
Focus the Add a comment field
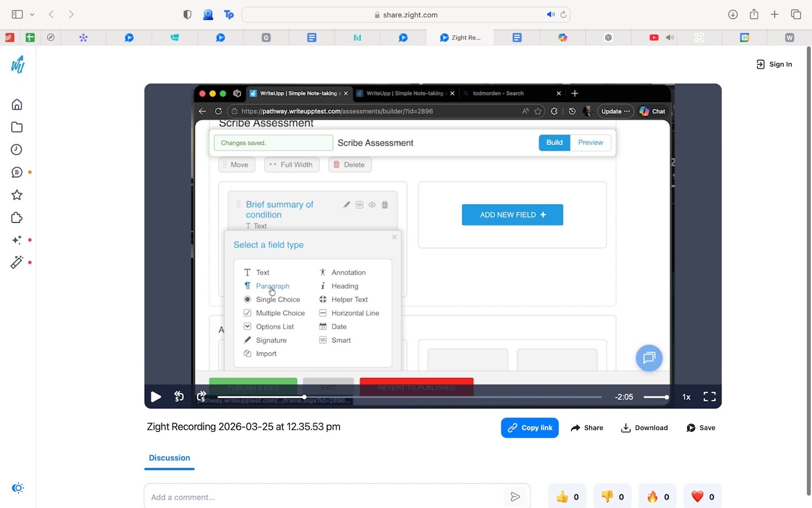pyautogui.click(x=325, y=497)
